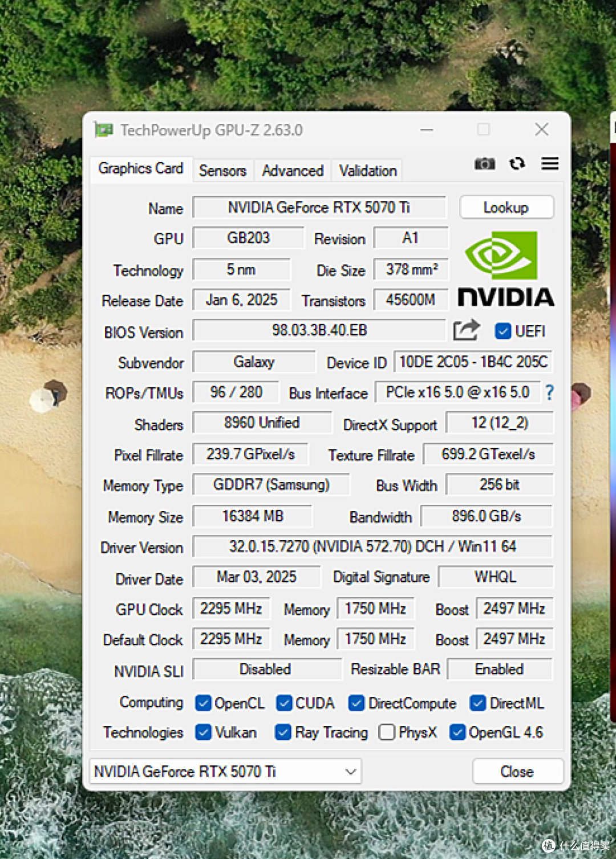The width and height of the screenshot is (616, 859).
Task: Toggle the Vulkan checkbox
Action: [x=203, y=732]
